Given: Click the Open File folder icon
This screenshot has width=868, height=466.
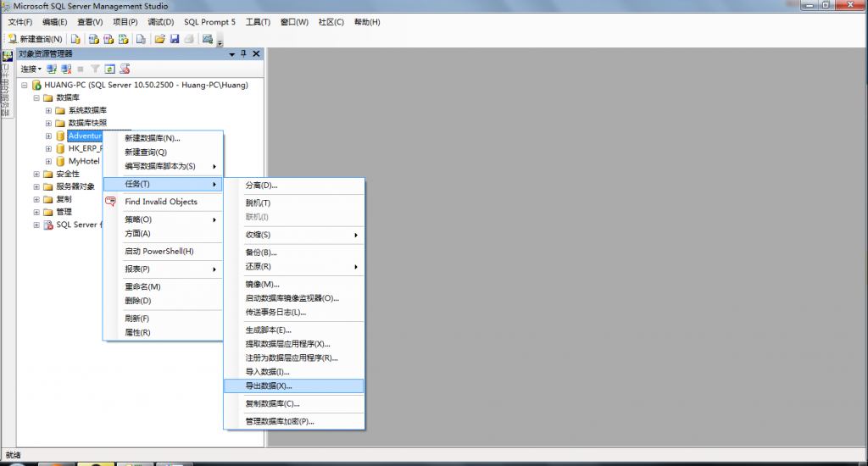Looking at the screenshot, I should click(159, 39).
